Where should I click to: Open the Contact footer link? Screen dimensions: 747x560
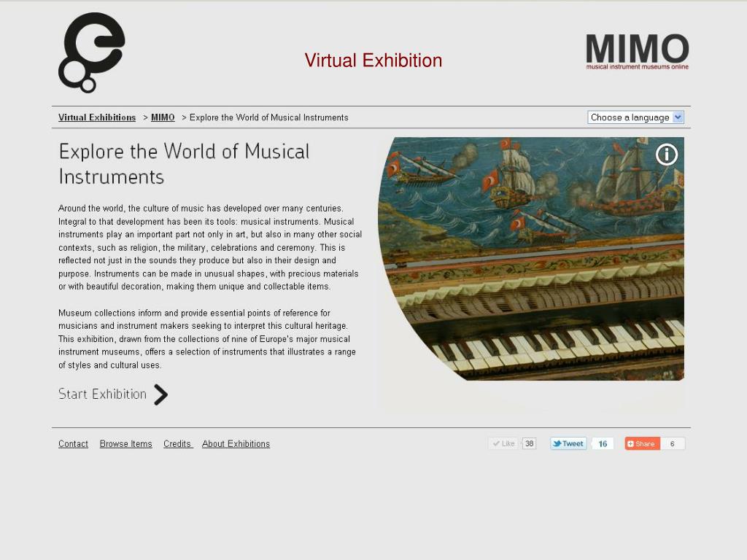[x=74, y=444]
